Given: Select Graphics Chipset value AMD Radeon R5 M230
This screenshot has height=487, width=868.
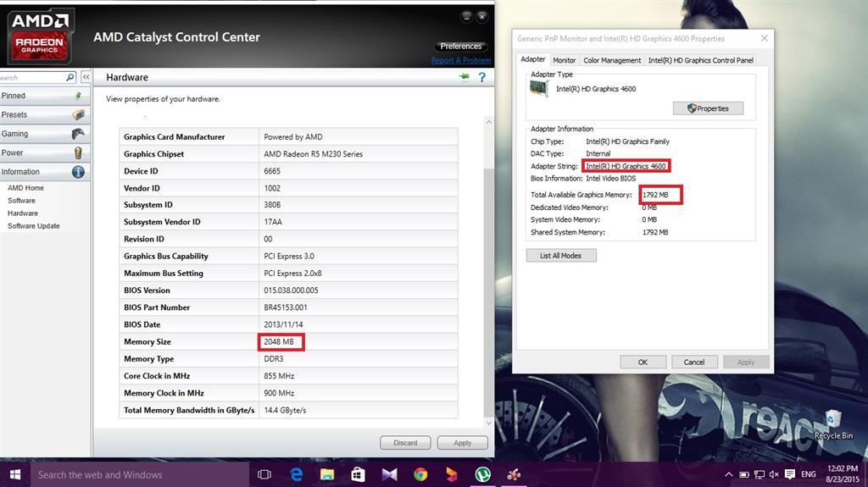Looking at the screenshot, I should tap(313, 154).
